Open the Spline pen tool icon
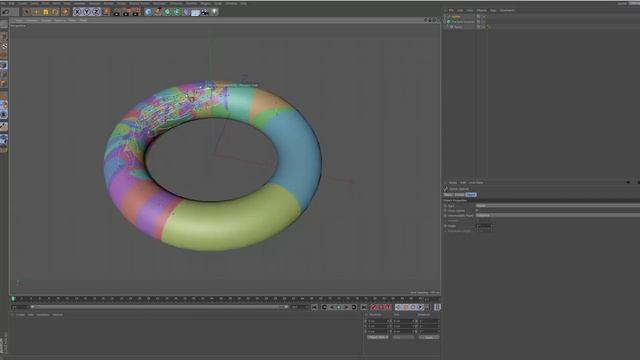The height and width of the screenshot is (360, 640). (158, 12)
